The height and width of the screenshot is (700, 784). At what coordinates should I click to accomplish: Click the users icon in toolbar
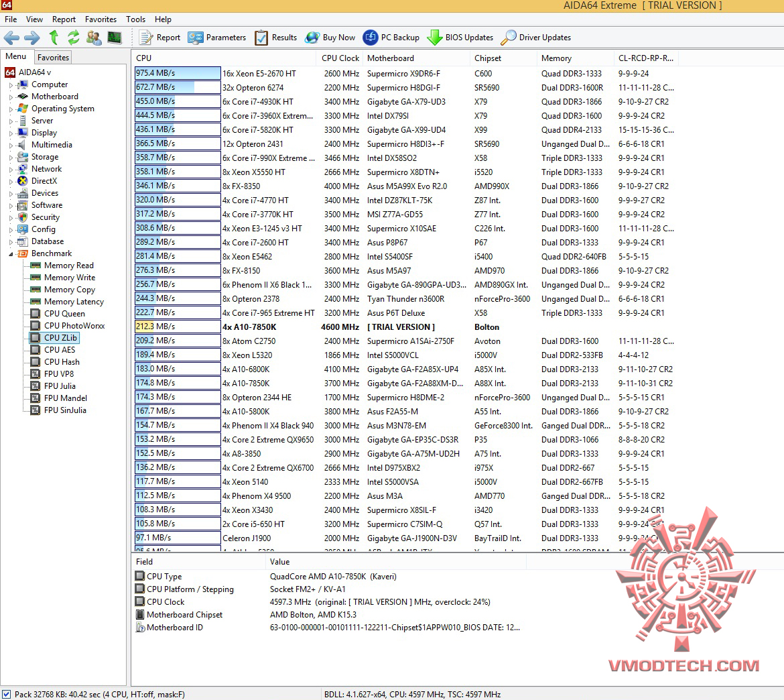pos(94,38)
